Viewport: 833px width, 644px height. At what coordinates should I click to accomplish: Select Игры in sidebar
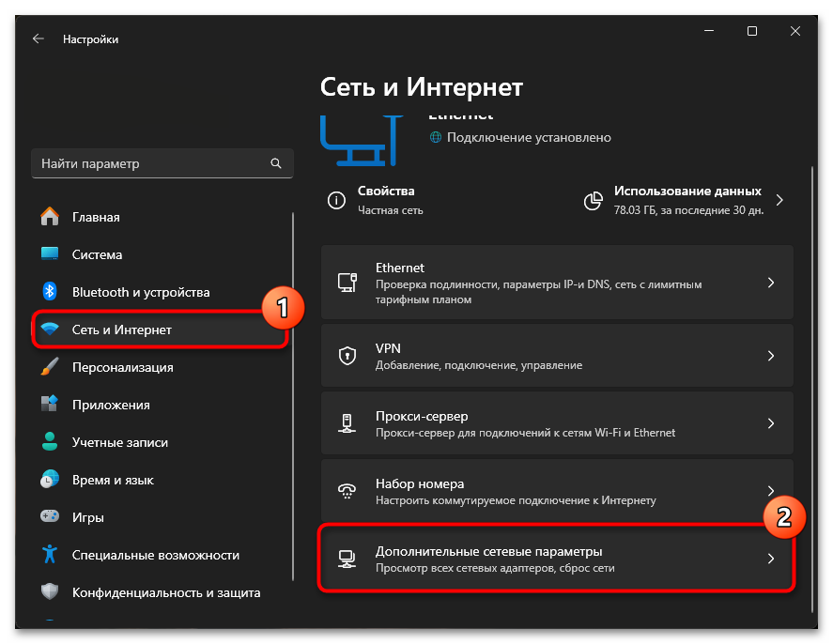pyautogui.click(x=161, y=517)
